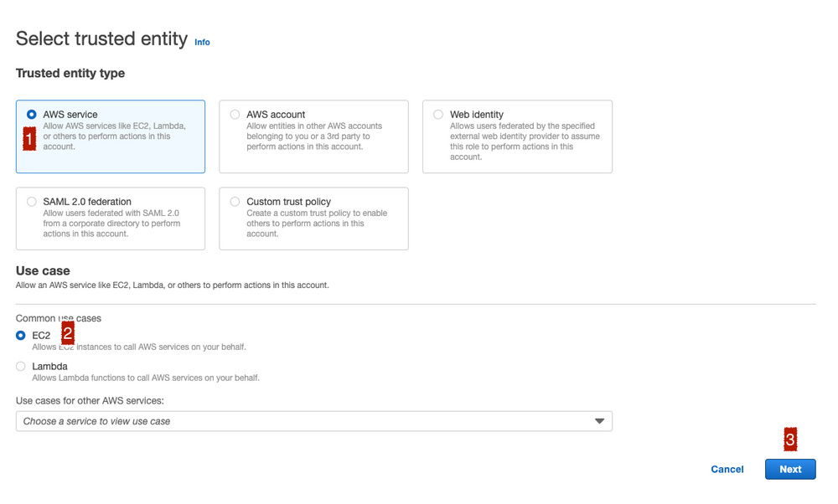Enable the Custom trust policy option

click(x=234, y=202)
